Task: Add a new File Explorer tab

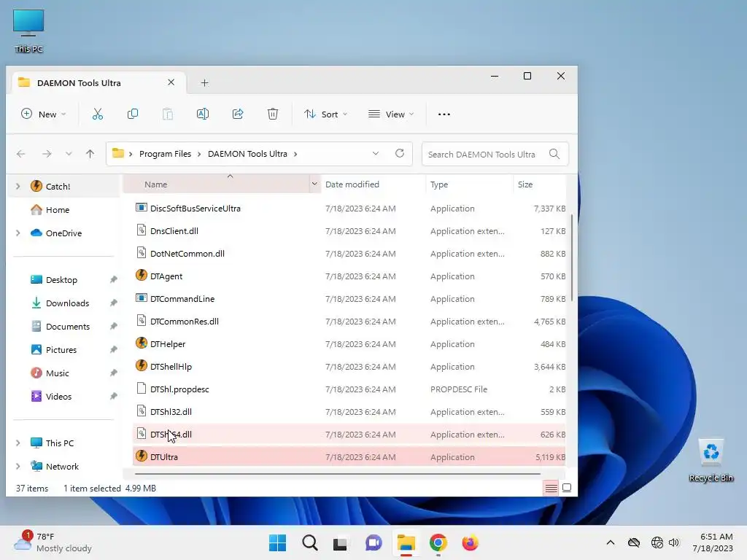Action: click(204, 83)
